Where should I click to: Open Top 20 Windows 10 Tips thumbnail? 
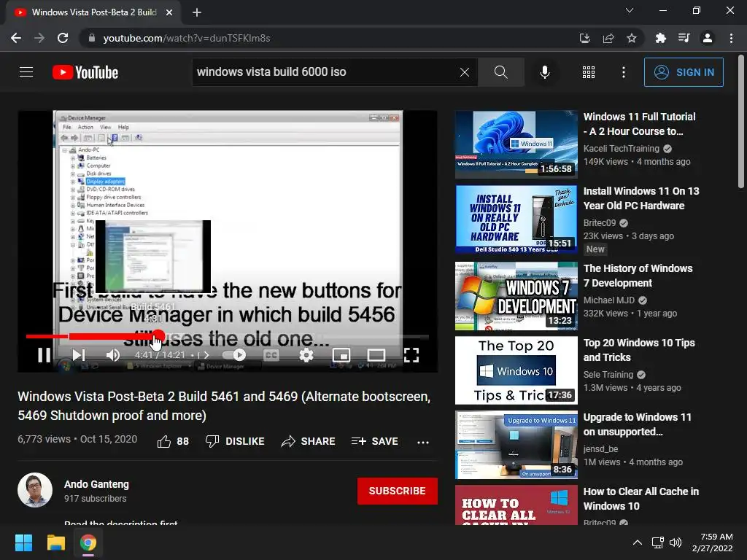[x=516, y=370]
